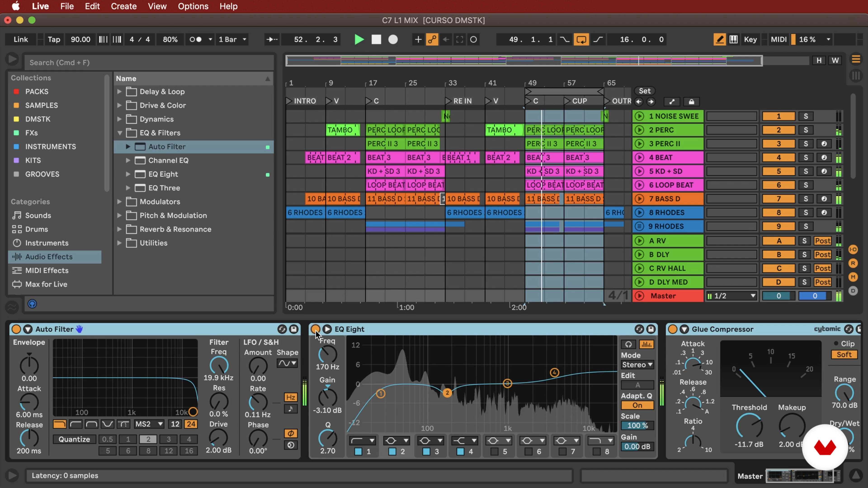Enable Key map mode

(750, 39)
